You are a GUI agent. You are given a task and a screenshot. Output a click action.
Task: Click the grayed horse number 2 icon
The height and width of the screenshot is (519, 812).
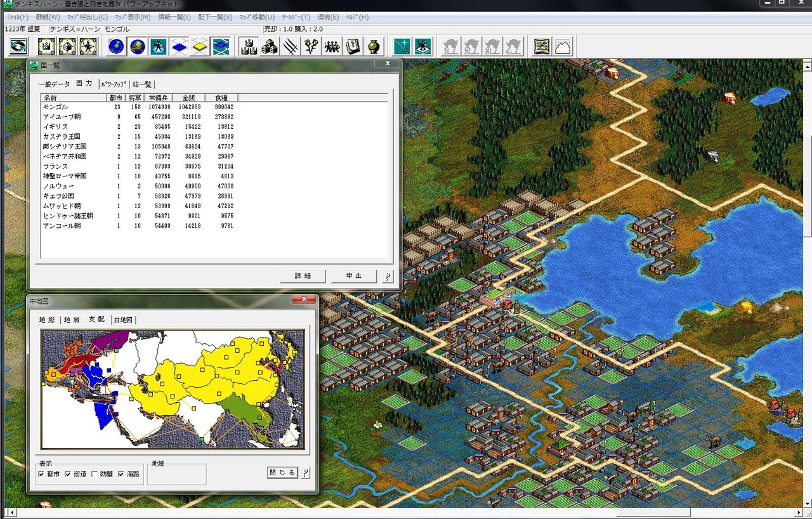click(471, 46)
